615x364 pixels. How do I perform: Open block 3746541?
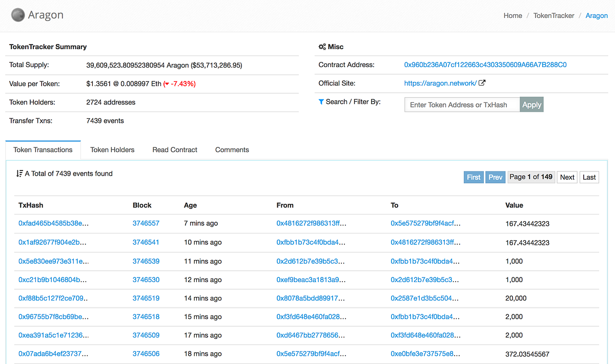(x=146, y=243)
